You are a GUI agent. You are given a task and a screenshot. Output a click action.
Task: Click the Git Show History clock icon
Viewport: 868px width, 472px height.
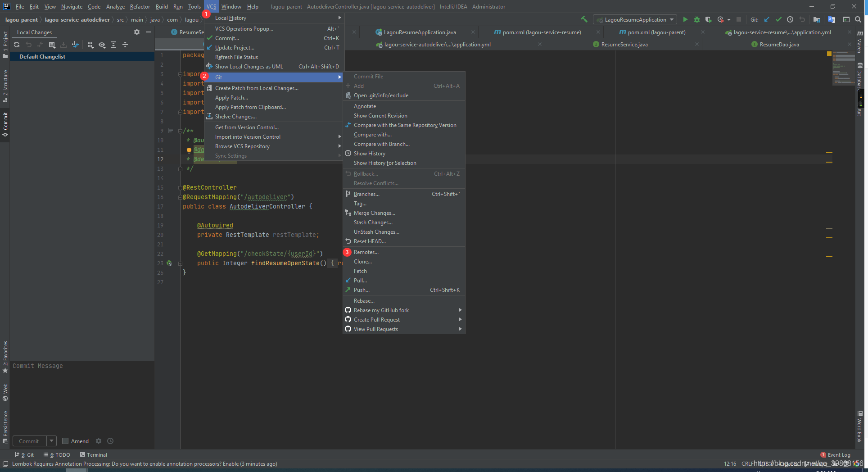pos(790,19)
